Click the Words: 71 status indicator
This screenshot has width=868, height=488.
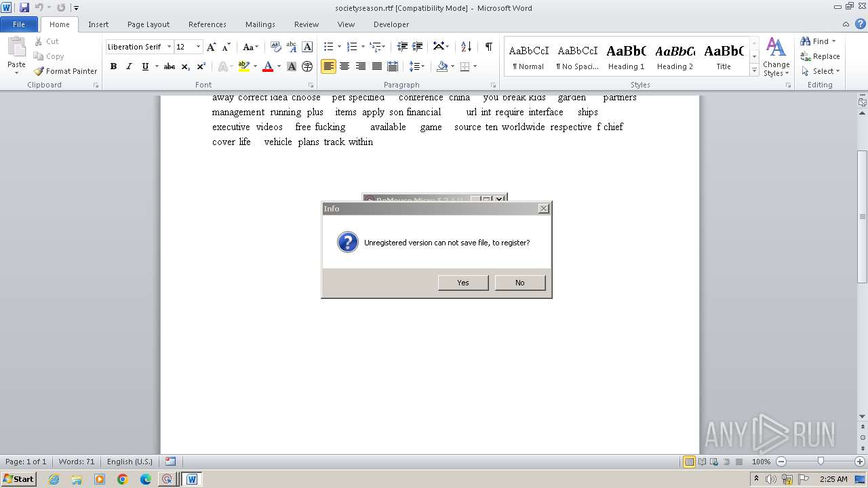[x=77, y=462]
